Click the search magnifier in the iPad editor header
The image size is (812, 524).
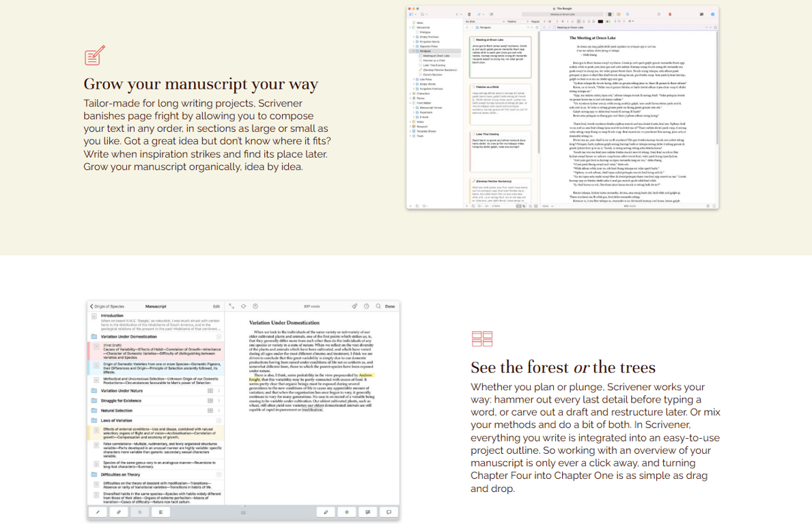[x=378, y=306]
